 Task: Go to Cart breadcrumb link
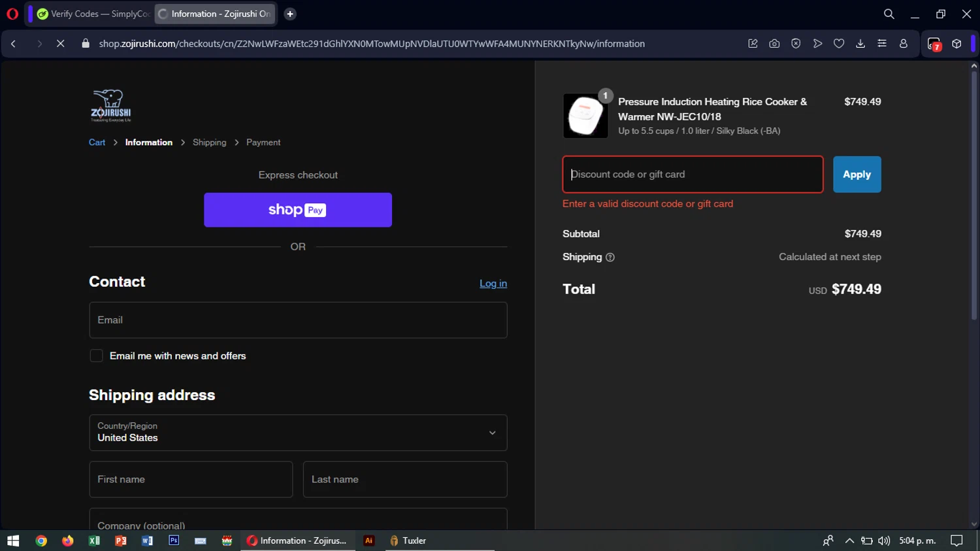coord(97,142)
